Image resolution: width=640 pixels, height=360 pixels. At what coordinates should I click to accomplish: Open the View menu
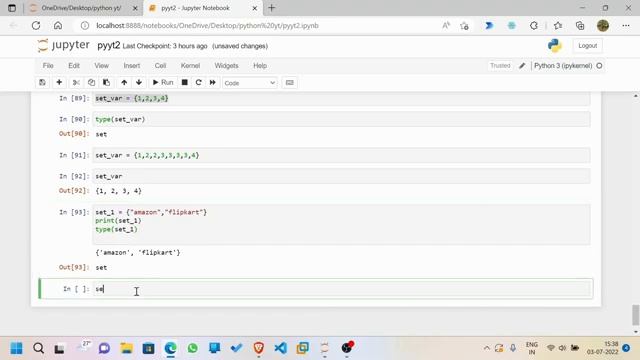pyautogui.click(x=102, y=66)
